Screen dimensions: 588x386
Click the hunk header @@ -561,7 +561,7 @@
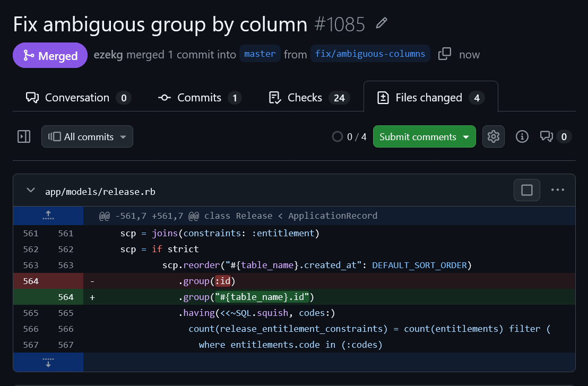(238, 216)
